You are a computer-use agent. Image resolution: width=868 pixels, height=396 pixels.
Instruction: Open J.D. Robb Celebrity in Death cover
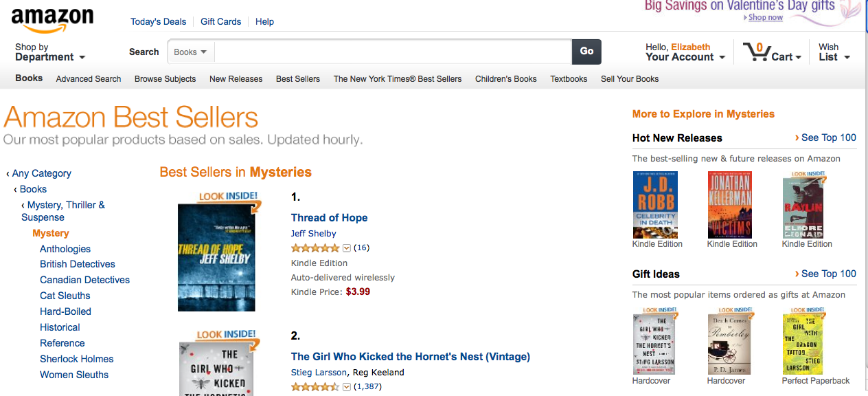[x=655, y=205]
